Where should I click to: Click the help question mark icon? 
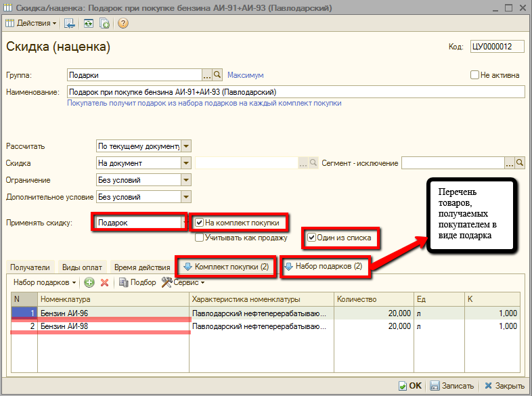click(x=123, y=23)
